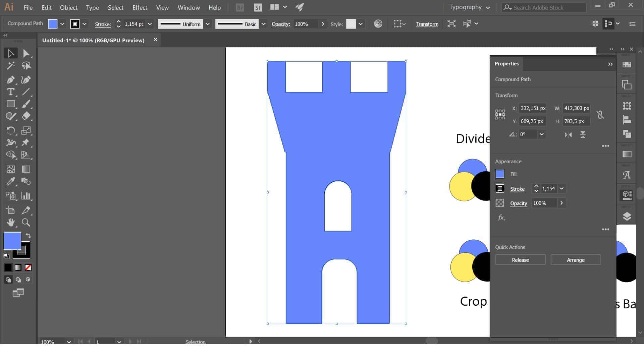Image resolution: width=644 pixels, height=362 pixels.
Task: Select the Artboard tool
Action: [11, 210]
